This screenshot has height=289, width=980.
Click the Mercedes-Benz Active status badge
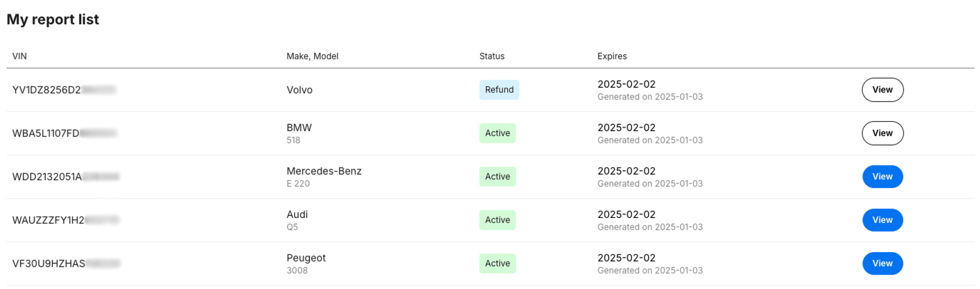click(x=497, y=177)
